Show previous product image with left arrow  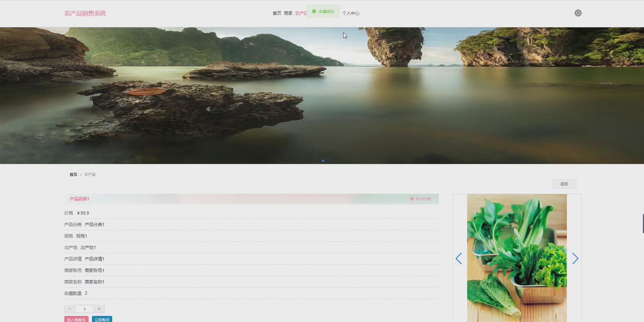click(x=459, y=259)
